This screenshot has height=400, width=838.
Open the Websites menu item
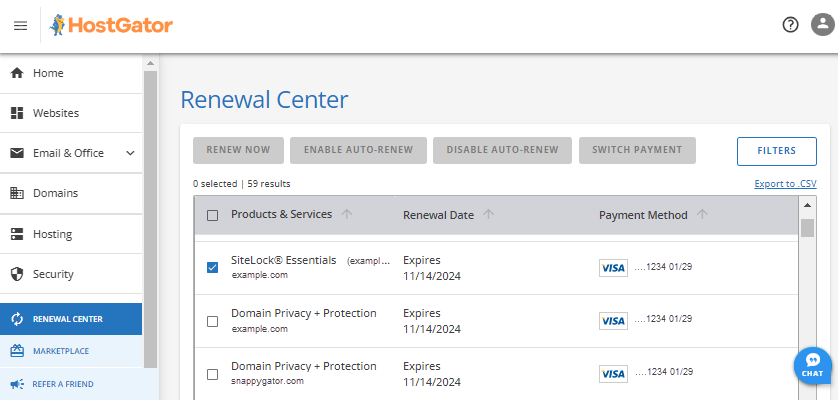[x=71, y=113]
